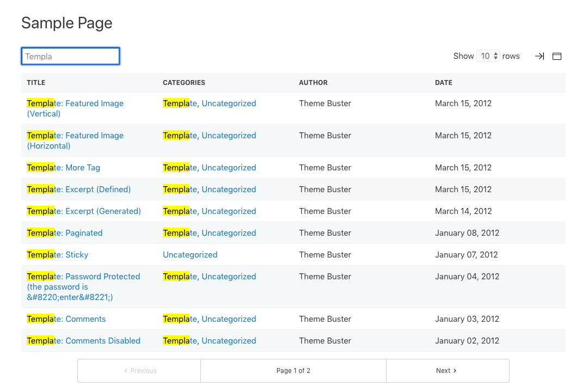Click Template category in Featured Image (Vertical) row
This screenshot has height=392, width=588.
(x=180, y=103)
